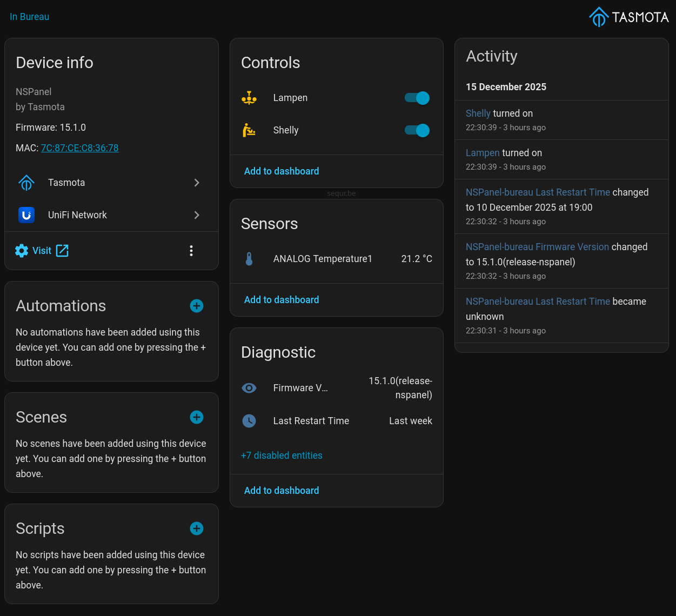Image resolution: width=676 pixels, height=616 pixels.
Task: Click the Firmware Version eye icon
Action: tap(249, 388)
